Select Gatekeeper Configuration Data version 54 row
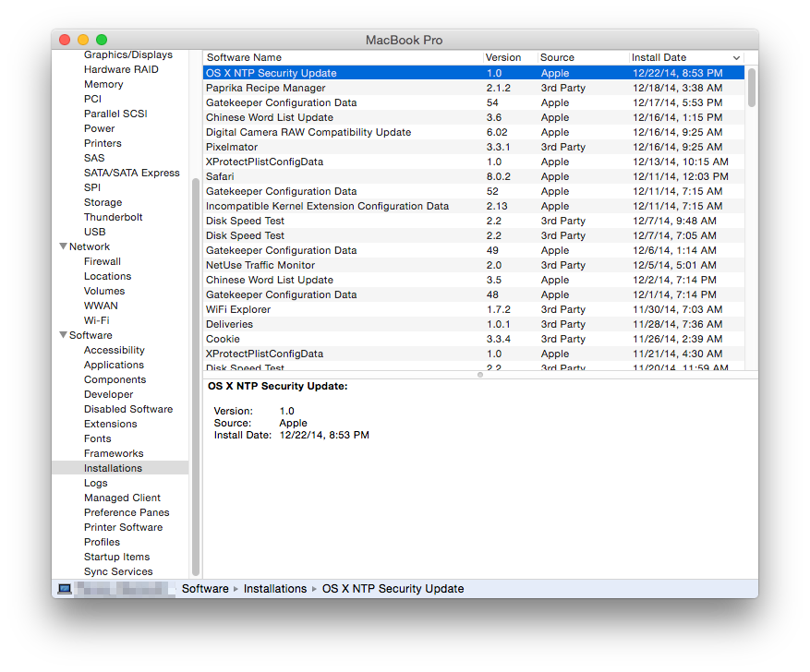The image size is (810, 672). 474,102
